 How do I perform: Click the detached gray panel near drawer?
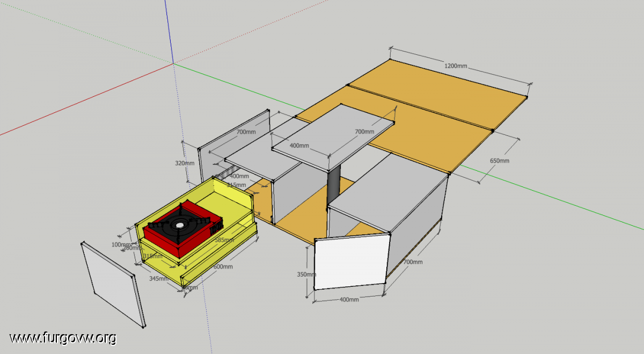113,285
